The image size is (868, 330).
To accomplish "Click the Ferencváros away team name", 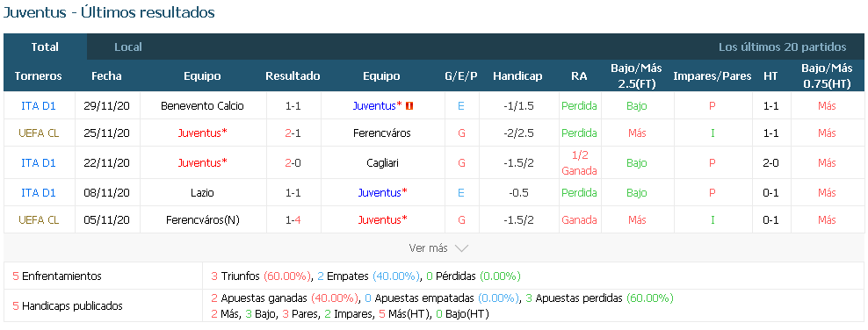I will coord(381,133).
